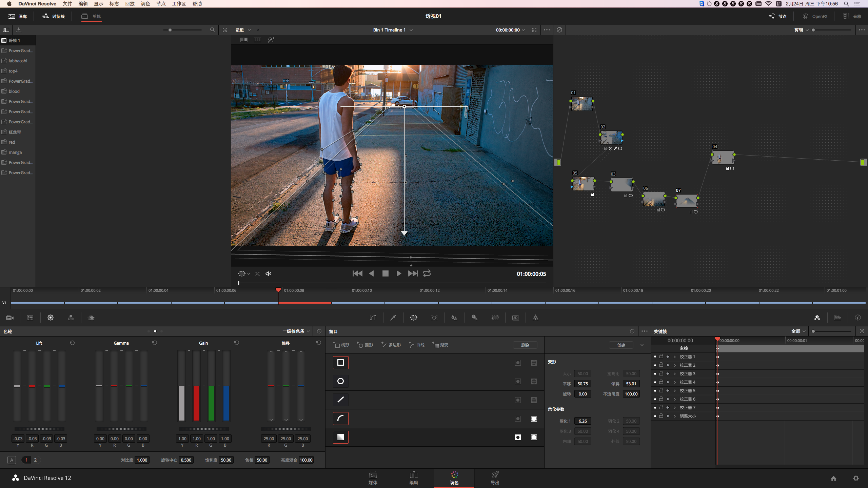Click the 羽化 1 value field
The image size is (868, 488).
coord(583,421)
